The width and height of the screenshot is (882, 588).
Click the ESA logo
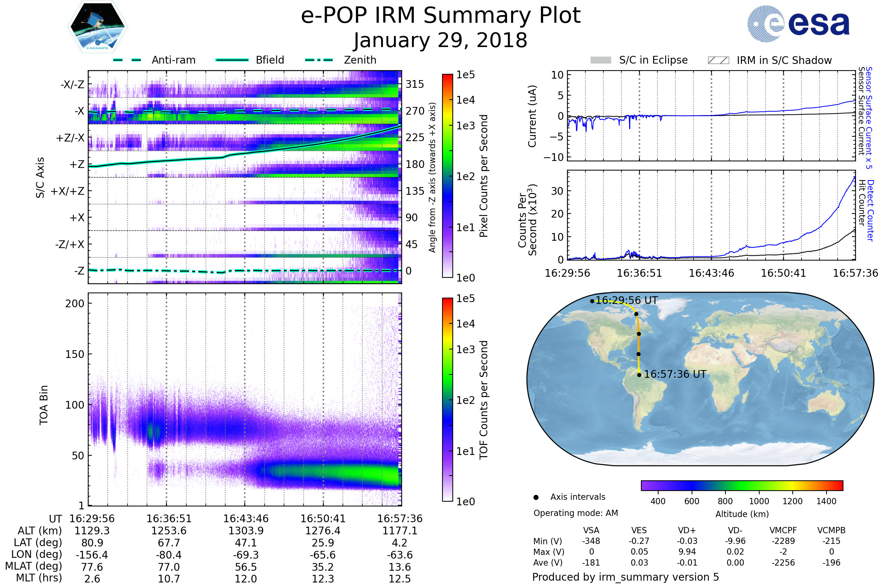(798, 24)
